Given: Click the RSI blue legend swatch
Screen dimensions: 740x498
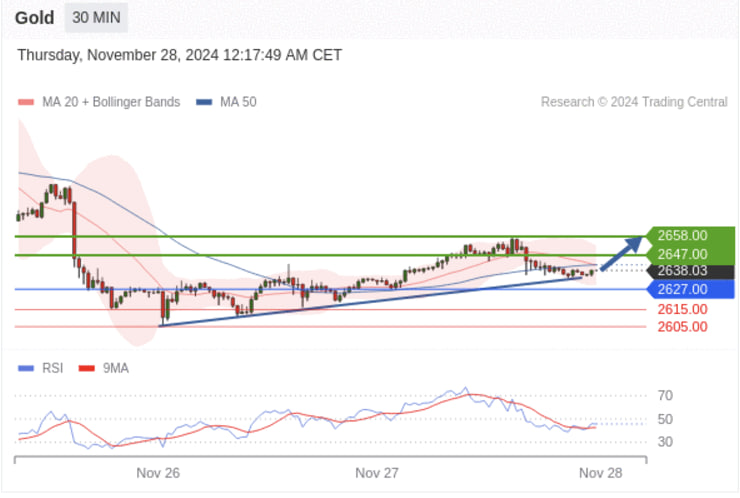Looking at the screenshot, I should (26, 368).
